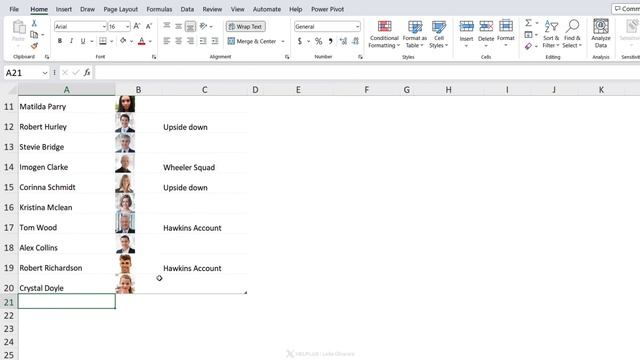Screen dimensions: 640x360
Task: Switch to the Insert tab
Action: coord(64,9)
